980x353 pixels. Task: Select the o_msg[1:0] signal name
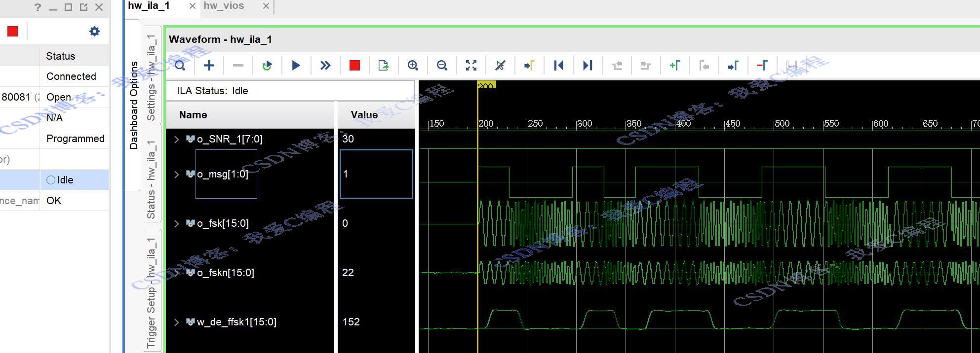click(223, 174)
